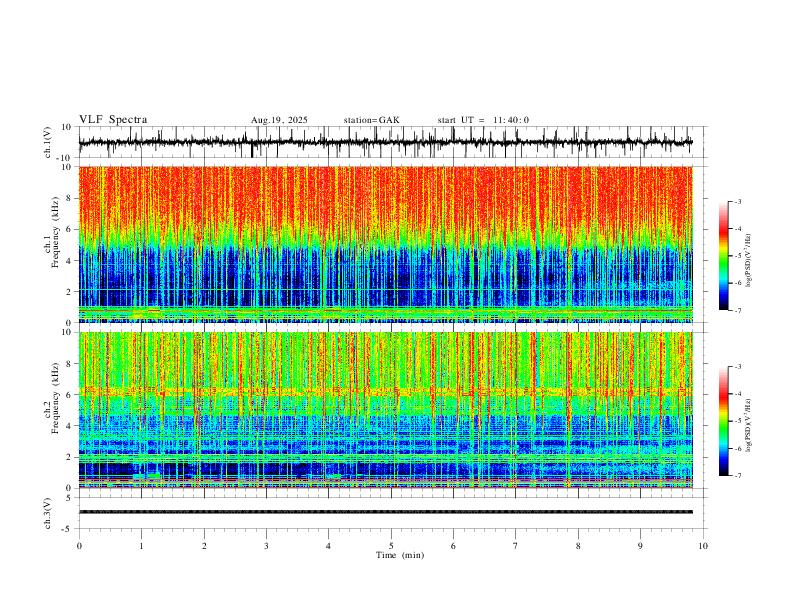Click the "ch.1(V)" axis label

point(48,142)
